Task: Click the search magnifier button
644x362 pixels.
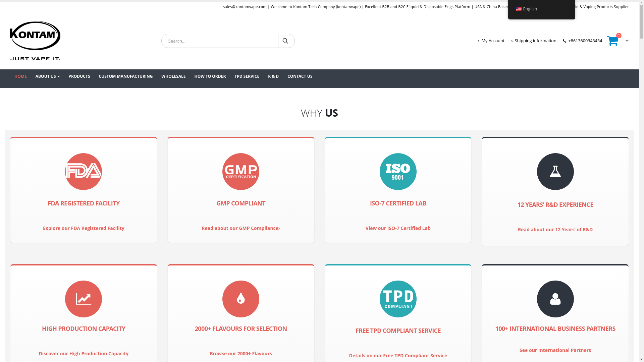Action: (x=286, y=41)
